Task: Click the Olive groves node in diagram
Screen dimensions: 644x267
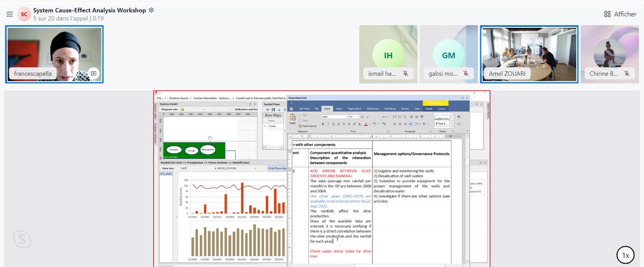Action: coord(208,150)
